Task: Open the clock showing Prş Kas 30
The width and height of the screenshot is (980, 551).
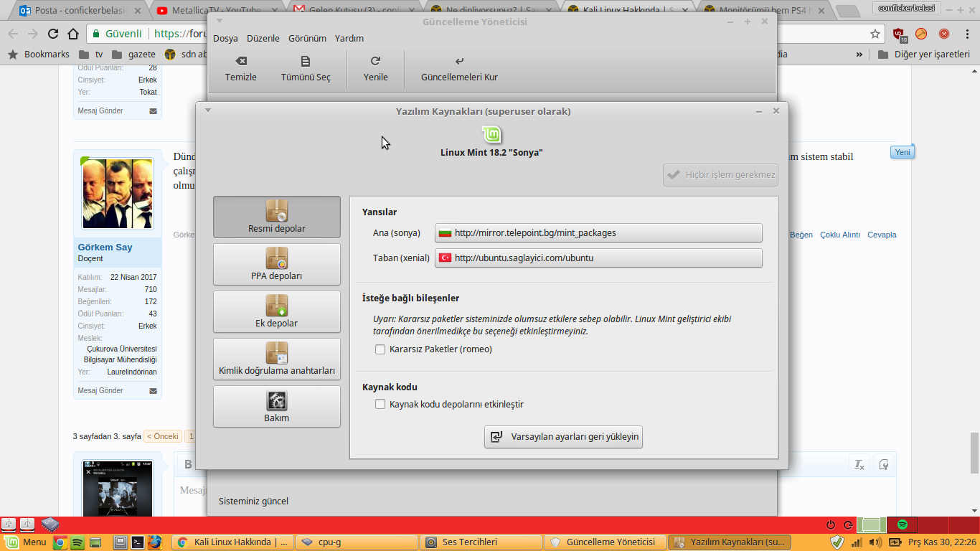Action: [942, 542]
